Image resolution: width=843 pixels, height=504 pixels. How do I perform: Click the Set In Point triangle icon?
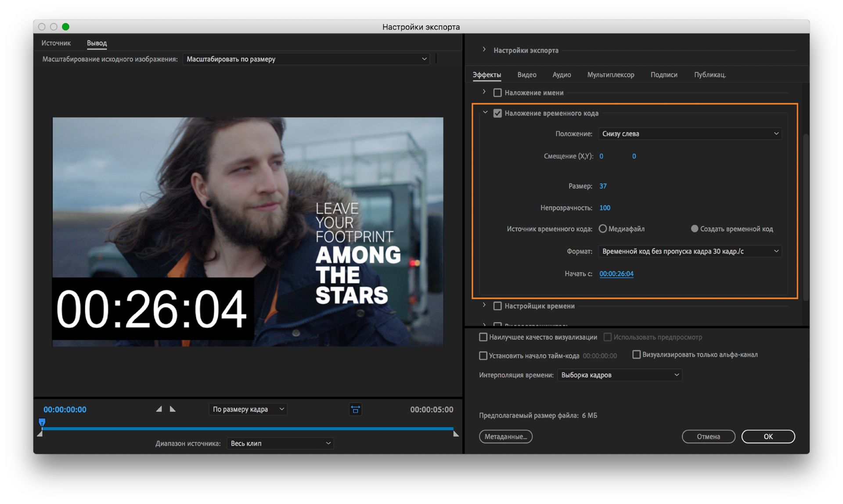pos(159,409)
